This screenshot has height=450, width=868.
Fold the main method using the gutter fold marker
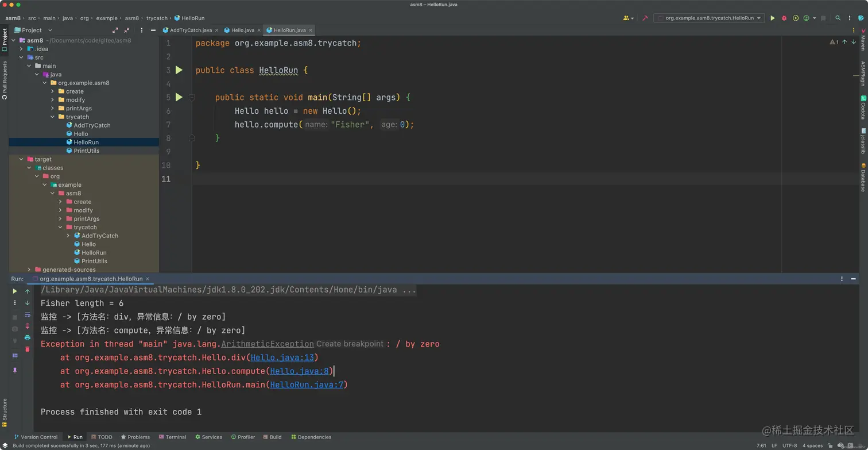[192, 98]
